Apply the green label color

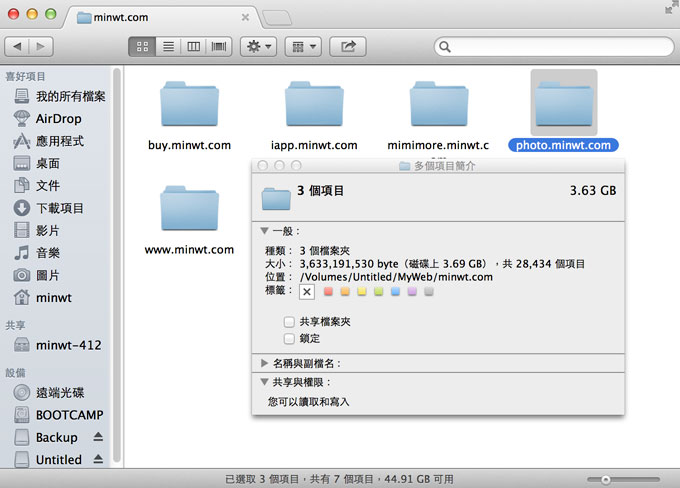click(x=379, y=291)
